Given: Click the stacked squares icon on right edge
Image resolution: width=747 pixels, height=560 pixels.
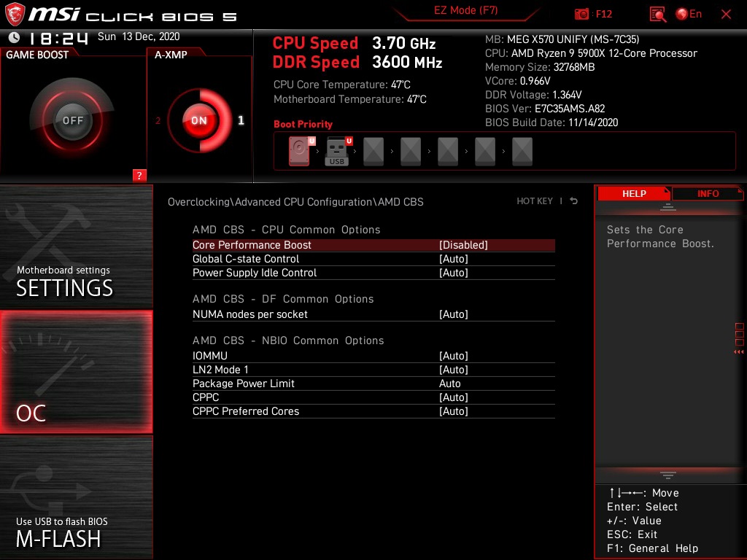Looking at the screenshot, I should [740, 334].
